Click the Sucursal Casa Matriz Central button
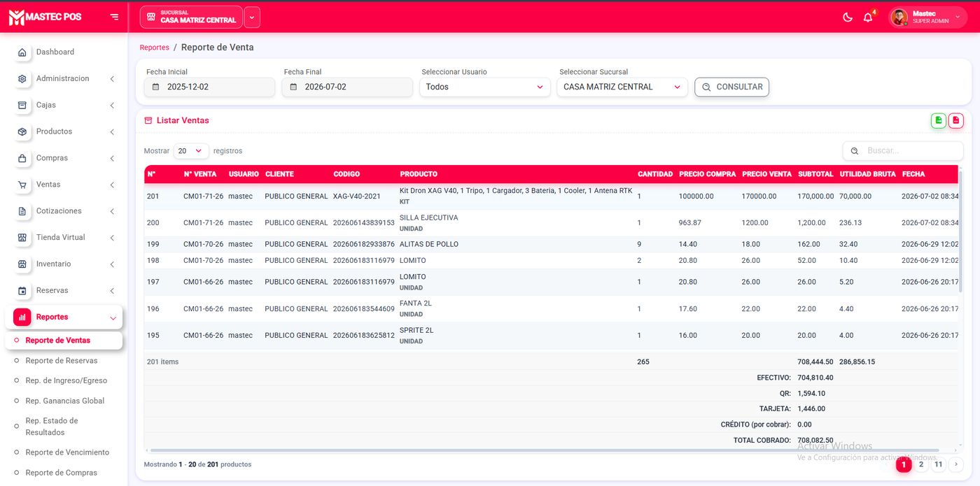The image size is (980, 486). click(x=191, y=17)
